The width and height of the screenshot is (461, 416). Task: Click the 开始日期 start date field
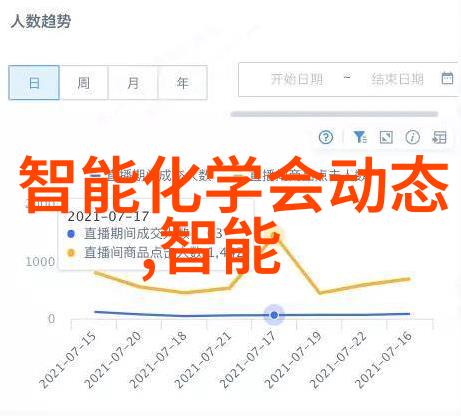coord(296,79)
